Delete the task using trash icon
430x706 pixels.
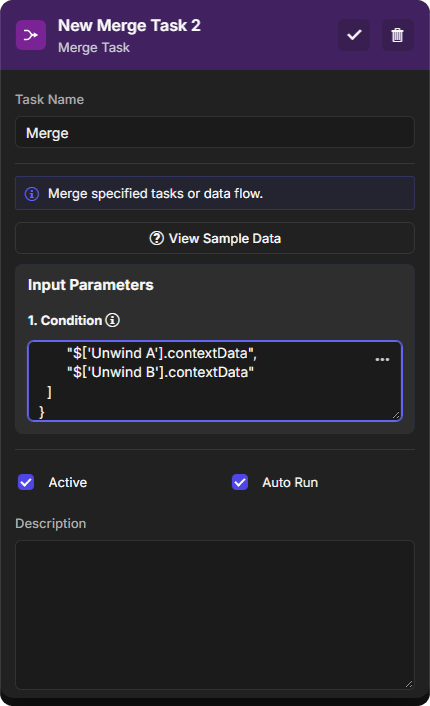point(397,35)
